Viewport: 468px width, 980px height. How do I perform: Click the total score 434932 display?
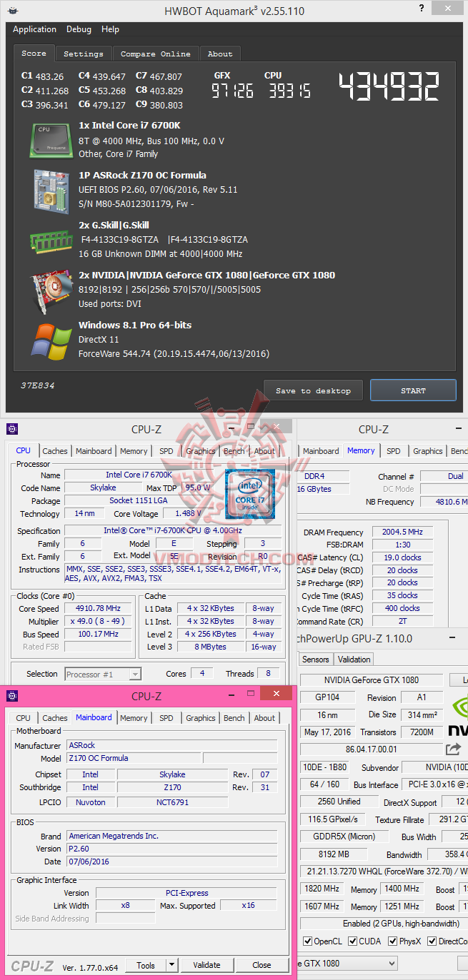click(389, 87)
